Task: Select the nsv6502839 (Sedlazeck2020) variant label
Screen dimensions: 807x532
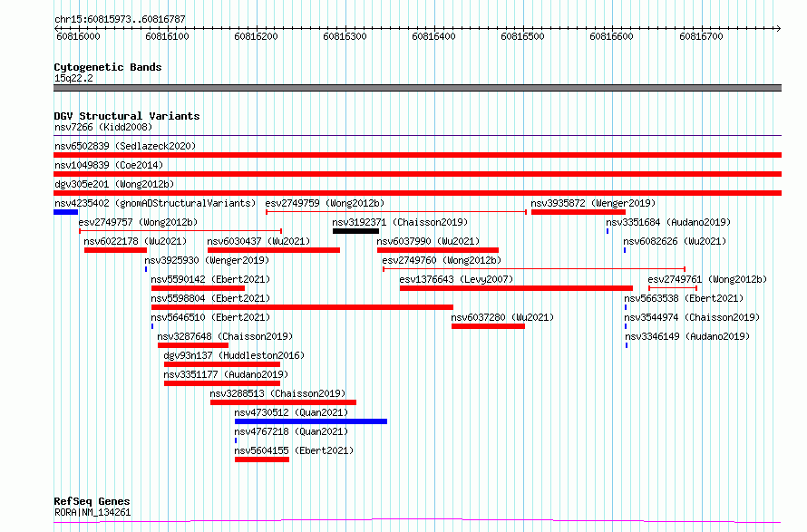Action: click(125, 146)
